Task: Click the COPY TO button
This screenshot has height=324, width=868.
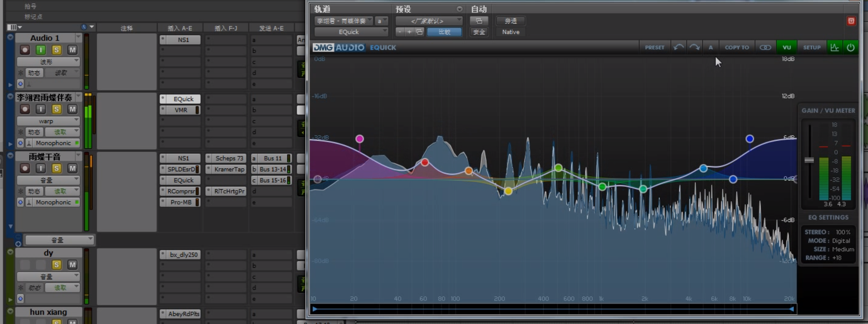Action: [737, 47]
